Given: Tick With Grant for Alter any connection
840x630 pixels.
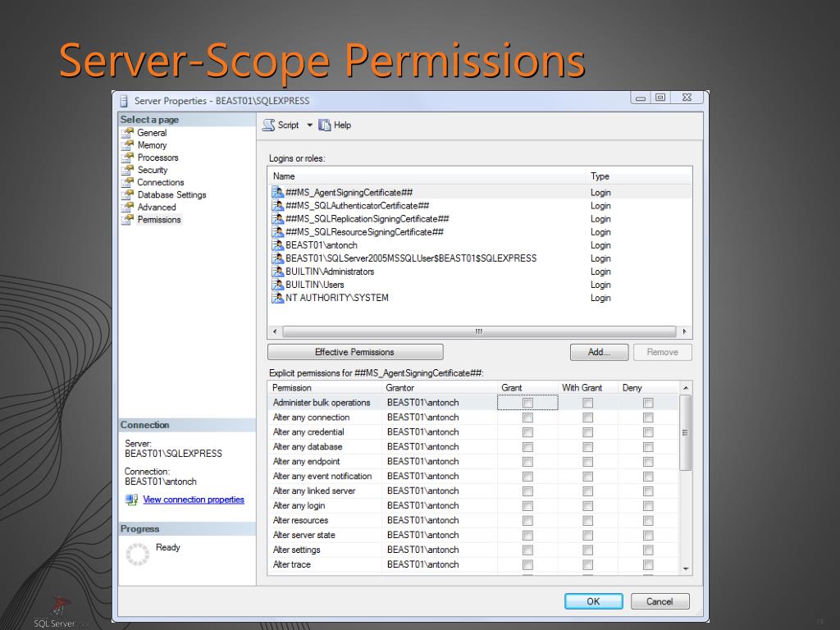Looking at the screenshot, I should coord(587,418).
